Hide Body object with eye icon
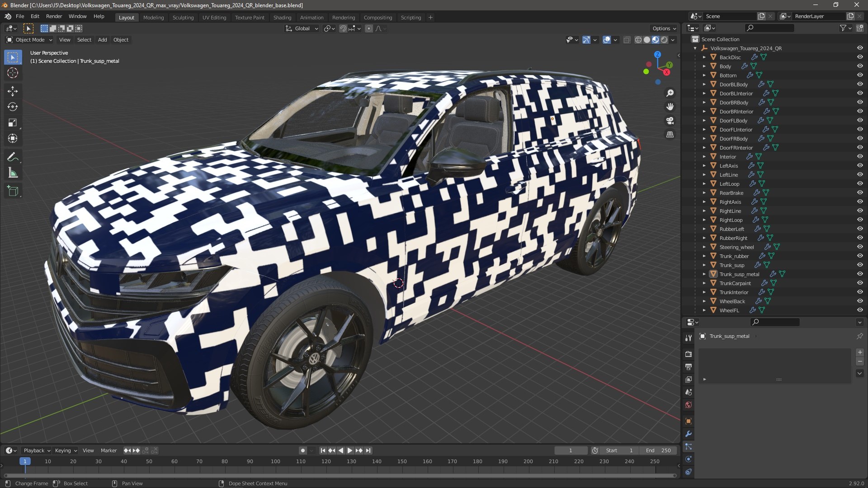Screen dimensions: 868x488 860,66
